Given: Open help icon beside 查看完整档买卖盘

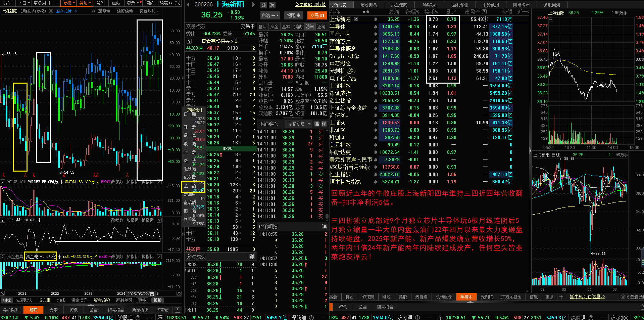Looking at the screenshot, I should click(x=189, y=41).
